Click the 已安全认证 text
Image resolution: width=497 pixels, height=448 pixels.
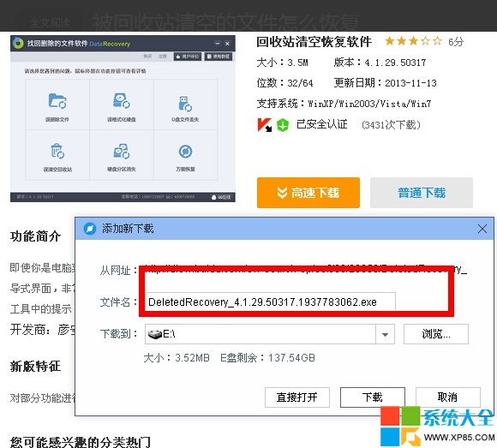(321, 124)
